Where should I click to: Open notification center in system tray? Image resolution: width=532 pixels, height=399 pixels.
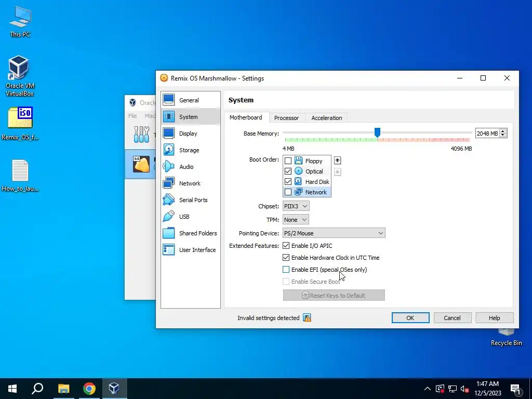515,389
